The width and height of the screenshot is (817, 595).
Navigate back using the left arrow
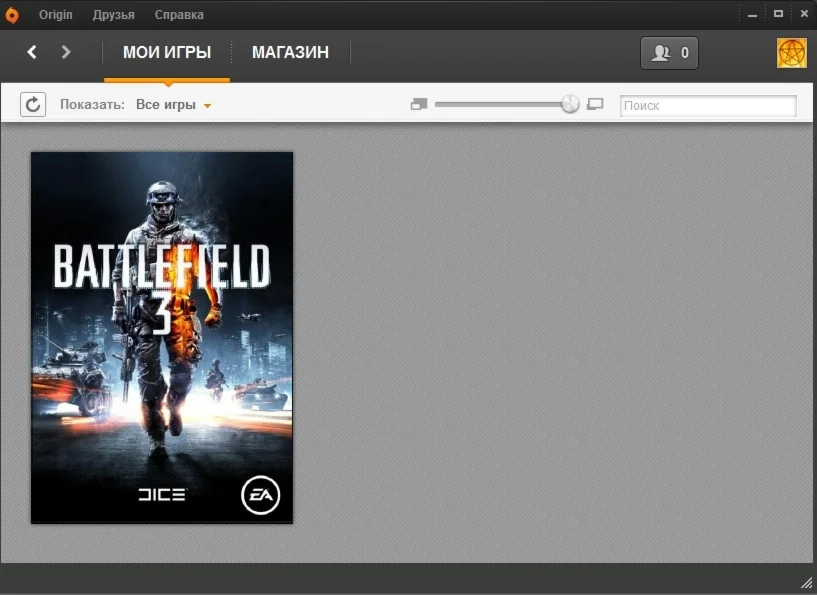tap(31, 52)
